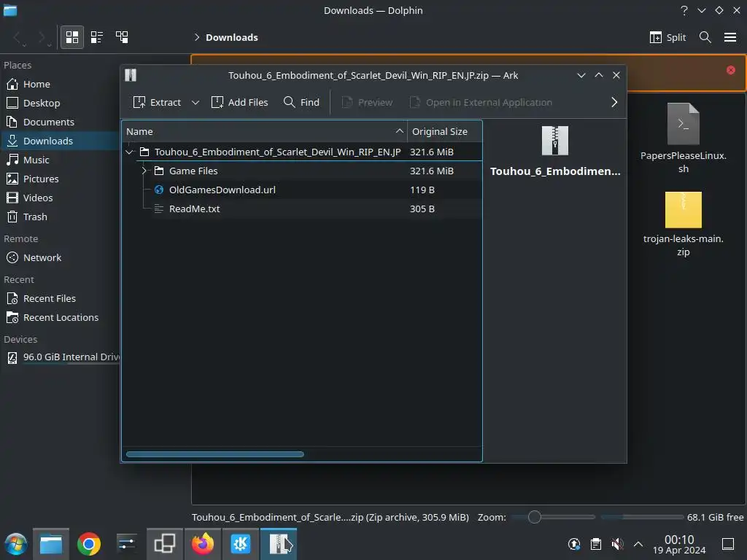Show more Ark toolbar actions chevron
The width and height of the screenshot is (747, 560).
614,102
